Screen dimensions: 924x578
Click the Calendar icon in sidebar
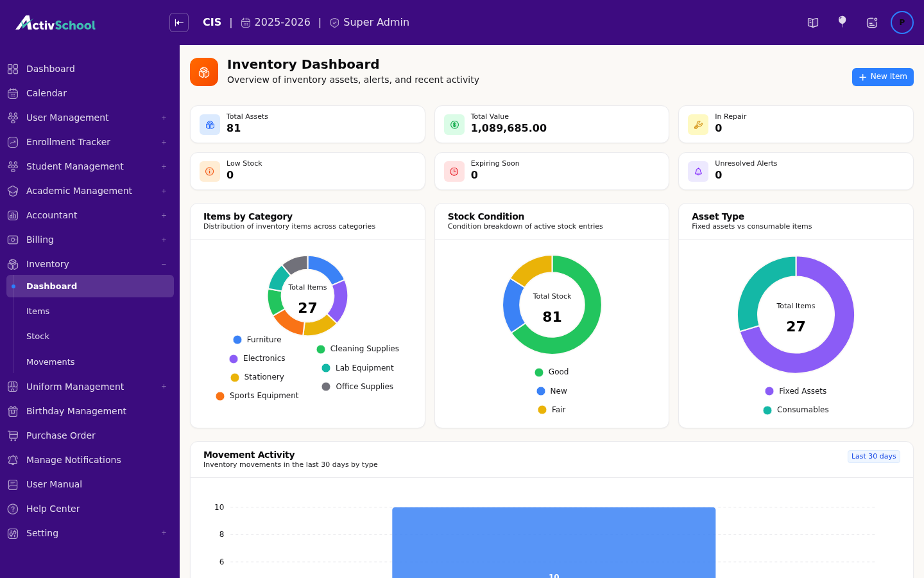(x=13, y=93)
